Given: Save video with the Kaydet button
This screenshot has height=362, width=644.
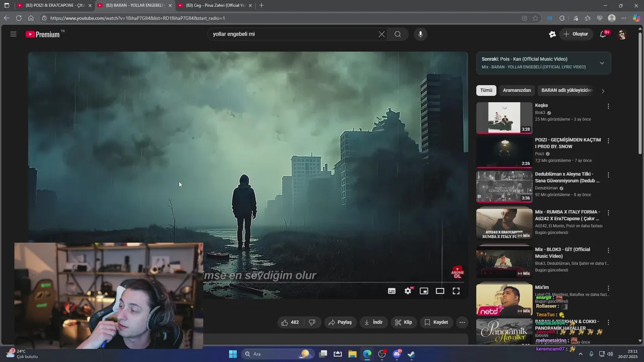Looking at the screenshot, I should 436,322.
